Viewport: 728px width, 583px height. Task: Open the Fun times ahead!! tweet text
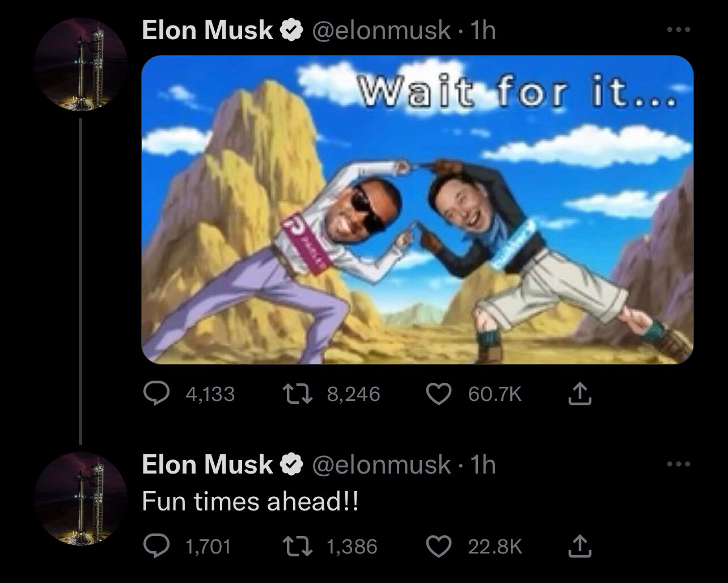(250, 502)
